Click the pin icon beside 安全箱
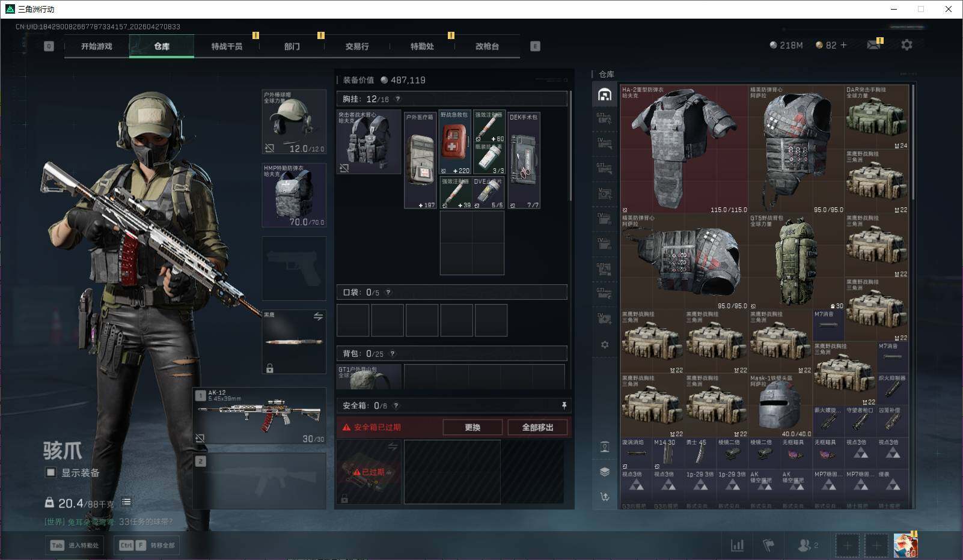 pos(564,406)
